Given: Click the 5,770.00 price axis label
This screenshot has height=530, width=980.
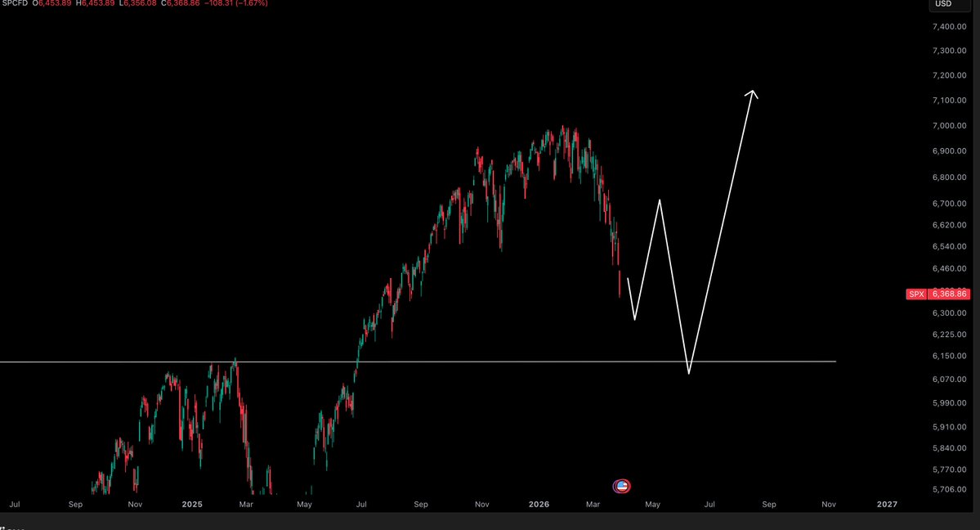Looking at the screenshot, I should (x=949, y=470).
